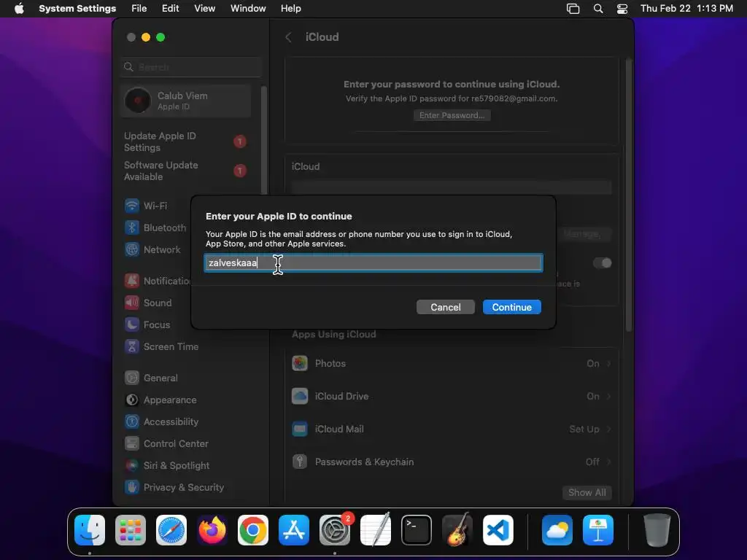Open Control Center in the menu bar

point(622,8)
